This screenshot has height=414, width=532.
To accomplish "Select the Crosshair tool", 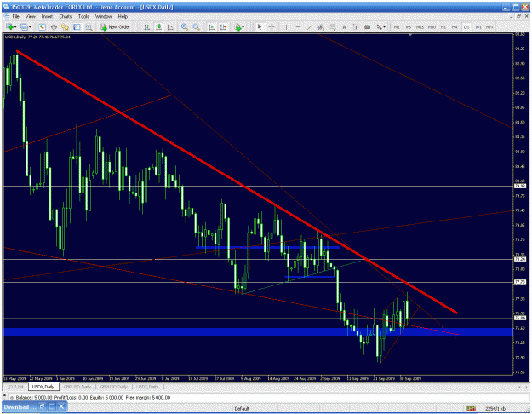I will 272,26.
